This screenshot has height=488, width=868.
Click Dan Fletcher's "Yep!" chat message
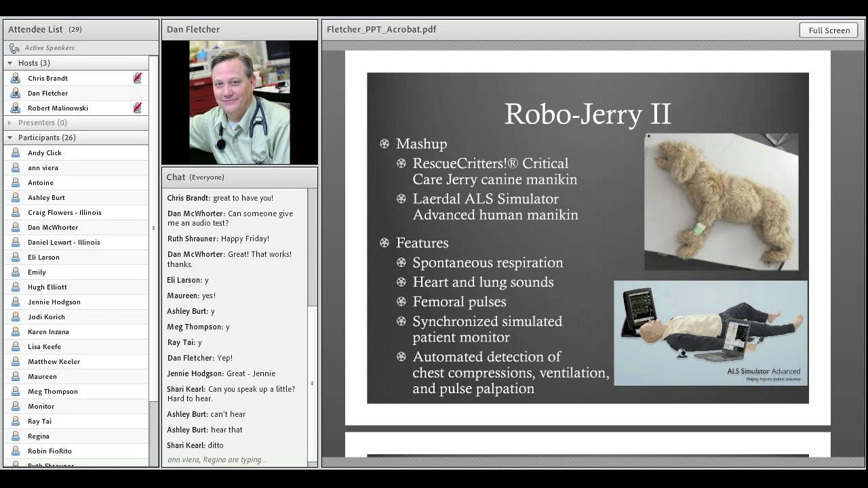(x=200, y=358)
